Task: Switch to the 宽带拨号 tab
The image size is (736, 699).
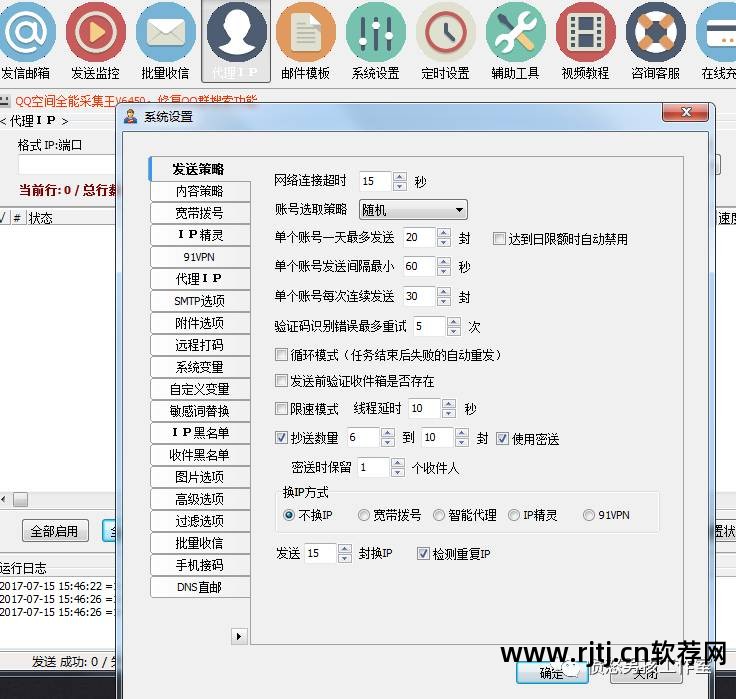Action: [200, 213]
